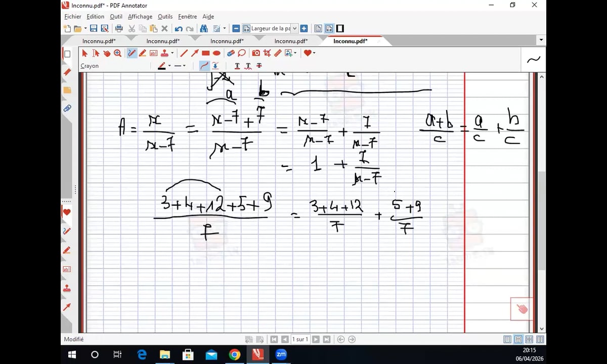Select the Rectangle shape tool
Image resolution: width=607 pixels, height=364 pixels.
click(x=206, y=53)
